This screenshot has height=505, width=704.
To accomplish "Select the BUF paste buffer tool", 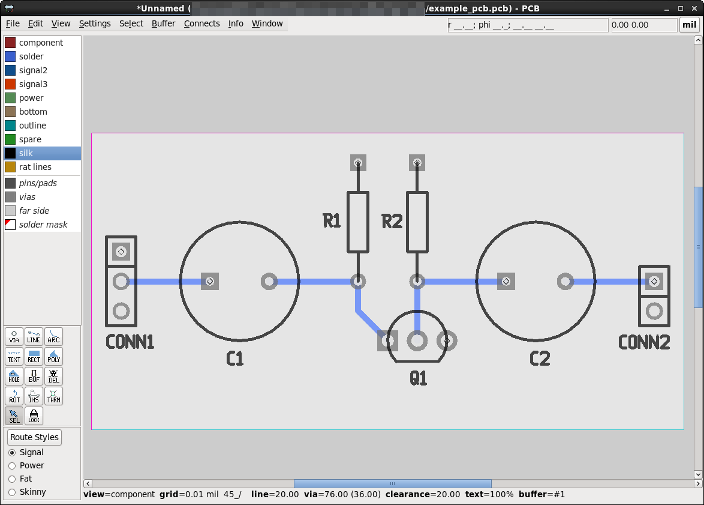I will [34, 376].
